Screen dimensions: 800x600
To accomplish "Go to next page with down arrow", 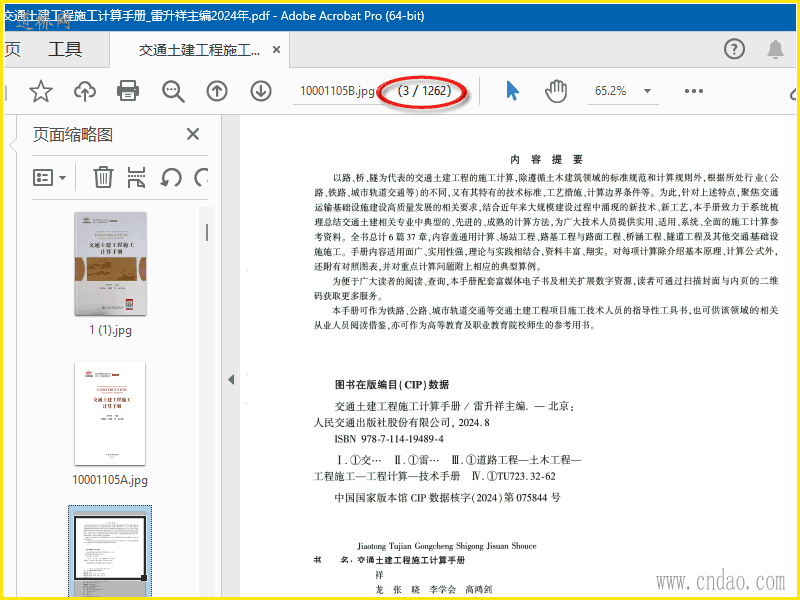I will pyautogui.click(x=261, y=91).
